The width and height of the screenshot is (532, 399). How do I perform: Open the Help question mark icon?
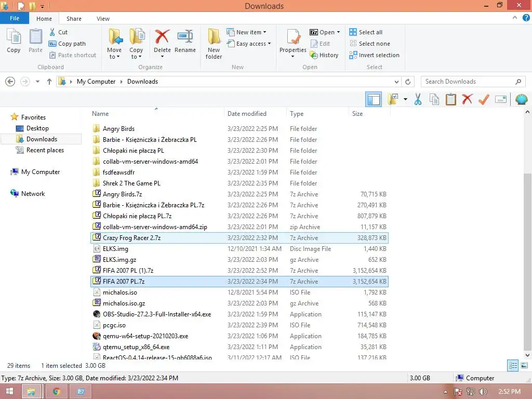526,18
